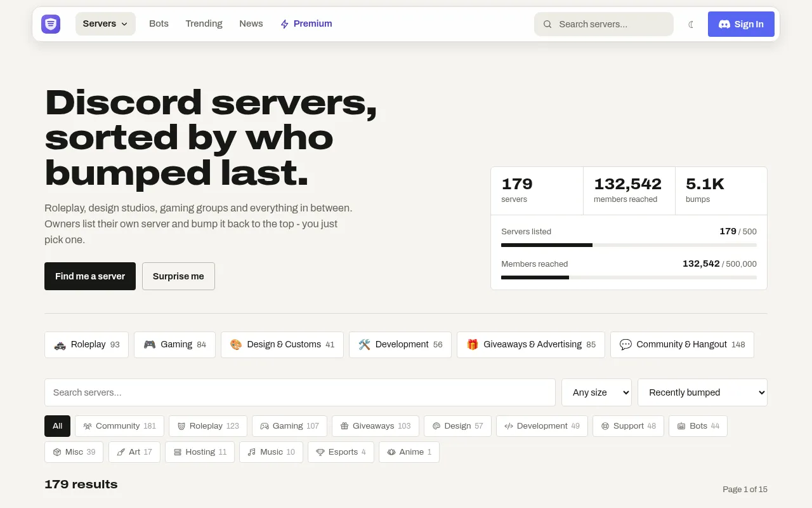812x508 pixels.
Task: Filter by Anime tag 1
Action: pyautogui.click(x=409, y=452)
